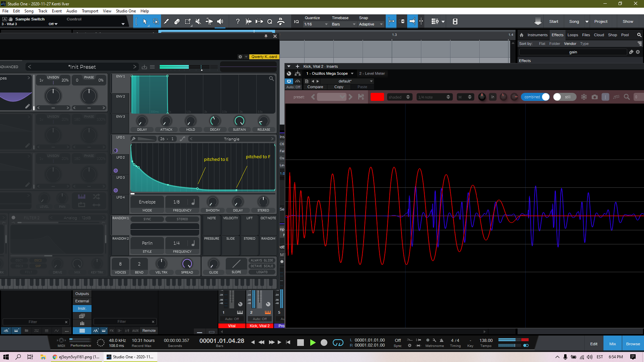Open Windows Start menu
Image resolution: width=644 pixels, height=362 pixels.
pyautogui.click(x=6, y=357)
